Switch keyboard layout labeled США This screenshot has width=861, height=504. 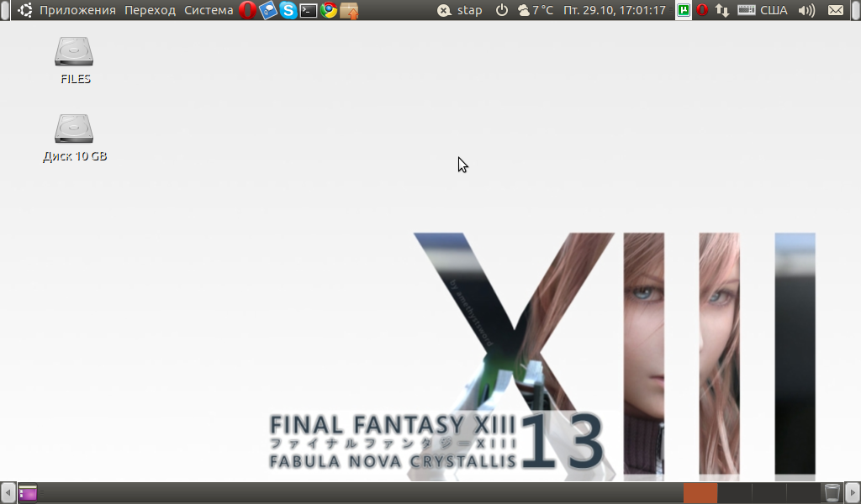click(774, 10)
